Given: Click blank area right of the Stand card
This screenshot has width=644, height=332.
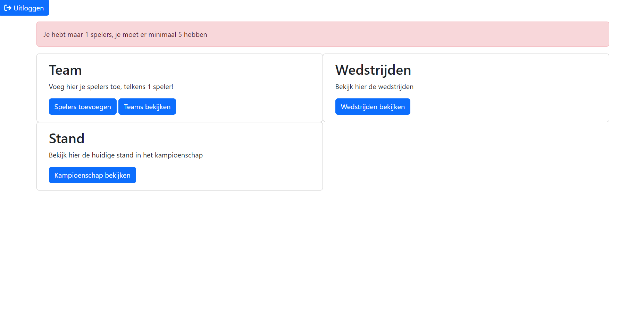Looking at the screenshot, I should click(465, 156).
